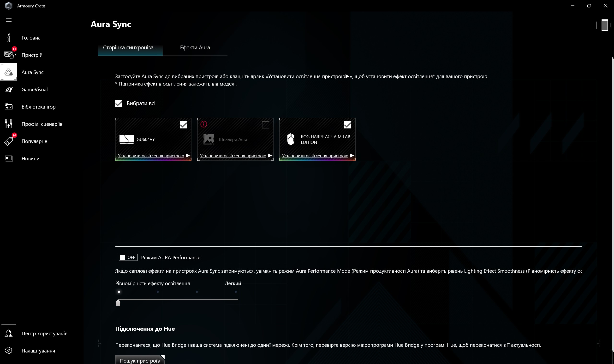Click the Популярне tag icon
Viewport: 614px width, 364px height.
(9, 141)
